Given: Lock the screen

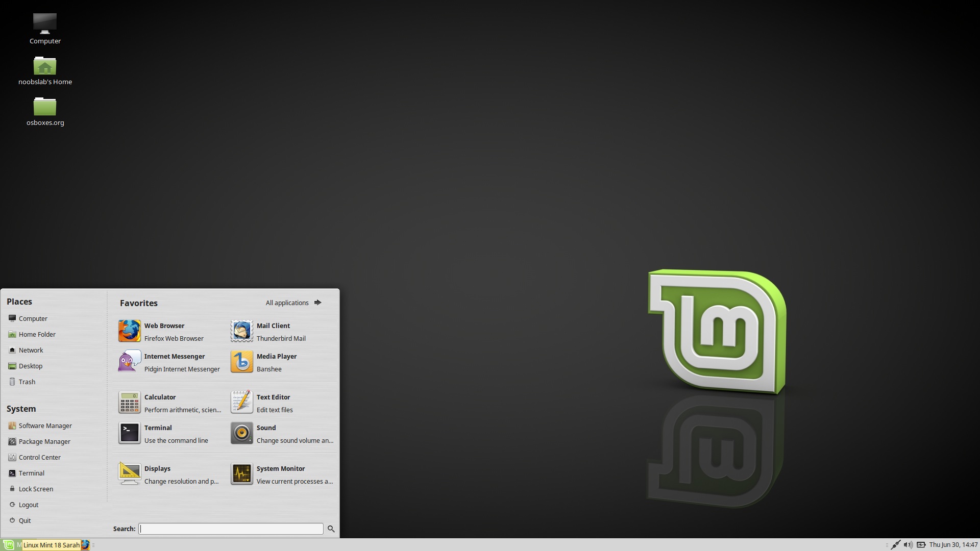Looking at the screenshot, I should pyautogui.click(x=36, y=489).
